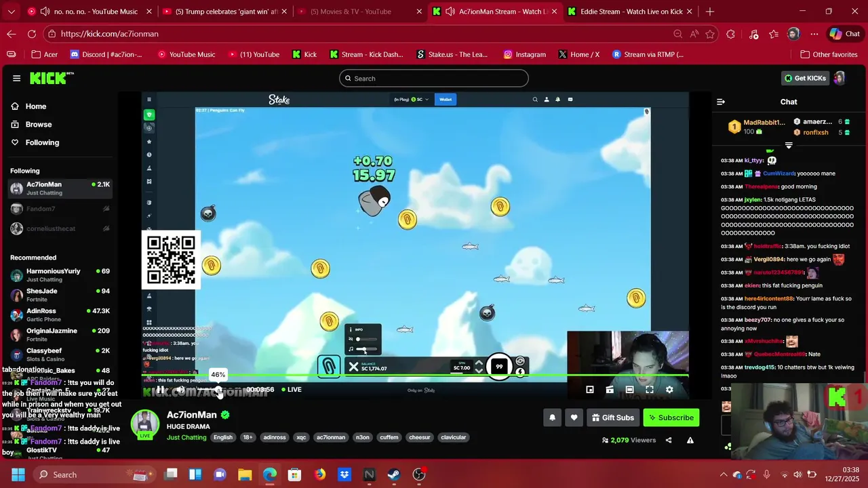Viewport: 868px width, 488px height.
Task: Open browser extensions puzzle icon
Action: tap(730, 34)
